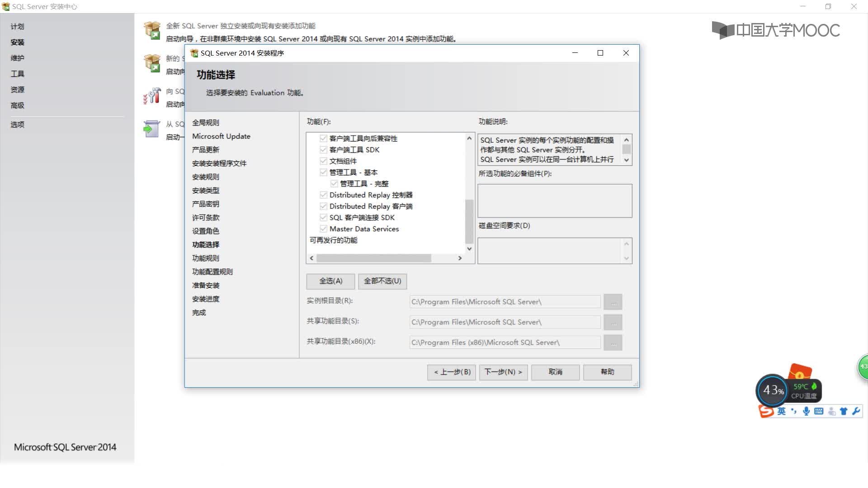Toggle the 英 language mode in input toolbar

click(x=781, y=411)
